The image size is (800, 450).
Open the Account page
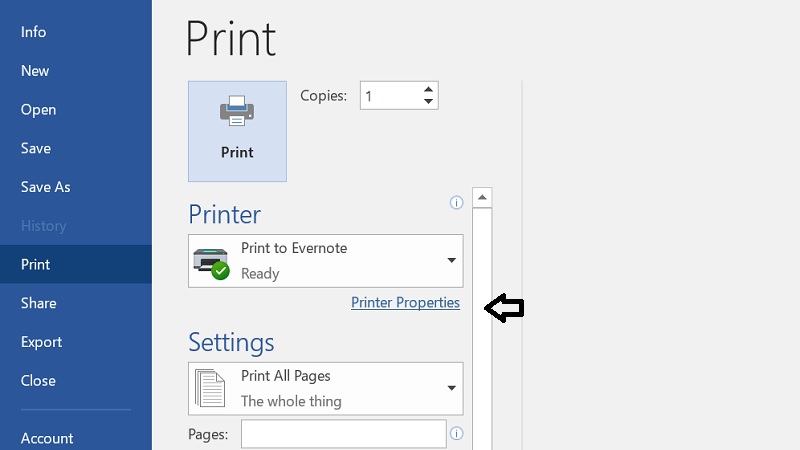pos(47,438)
